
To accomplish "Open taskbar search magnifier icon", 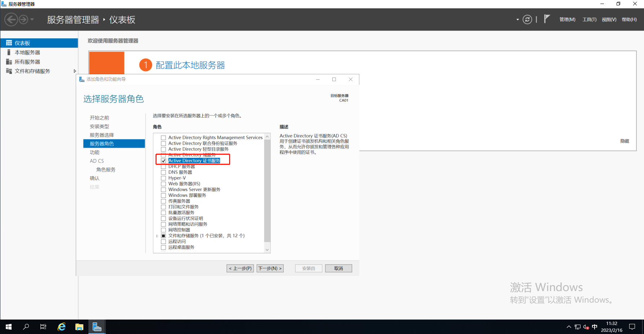I will pos(26,327).
